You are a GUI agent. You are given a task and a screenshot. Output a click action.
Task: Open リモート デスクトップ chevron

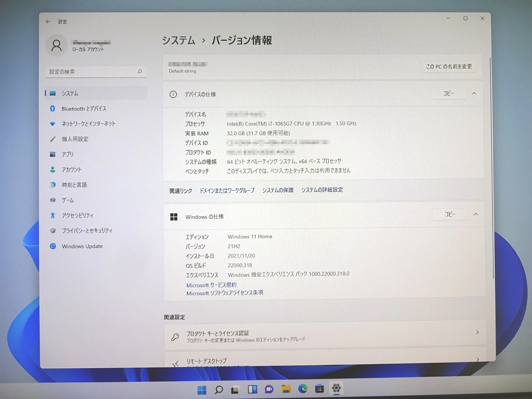click(x=477, y=359)
